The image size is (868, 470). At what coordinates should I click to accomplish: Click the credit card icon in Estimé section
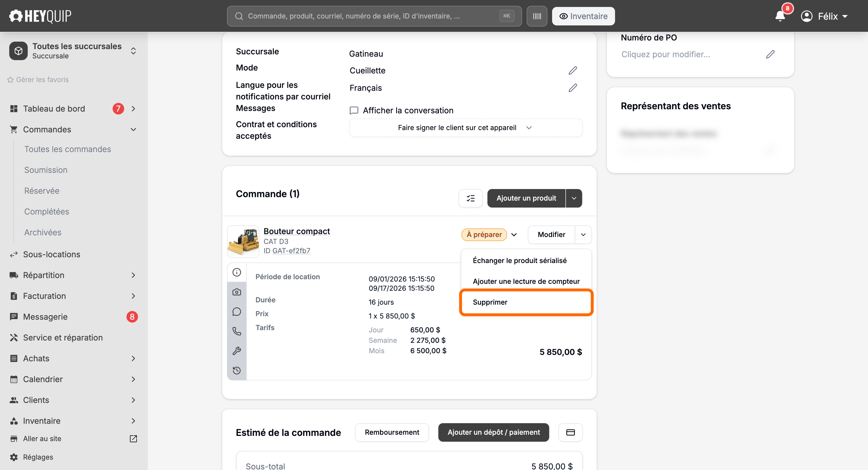point(571,432)
